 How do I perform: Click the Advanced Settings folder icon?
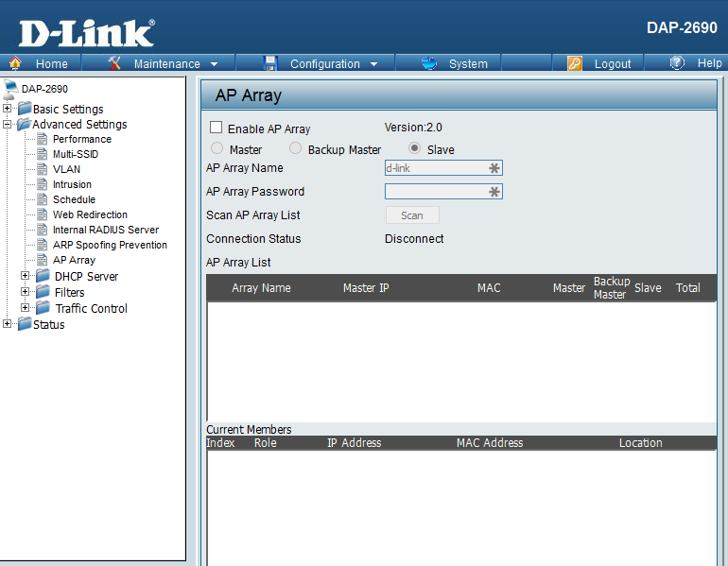[24, 124]
